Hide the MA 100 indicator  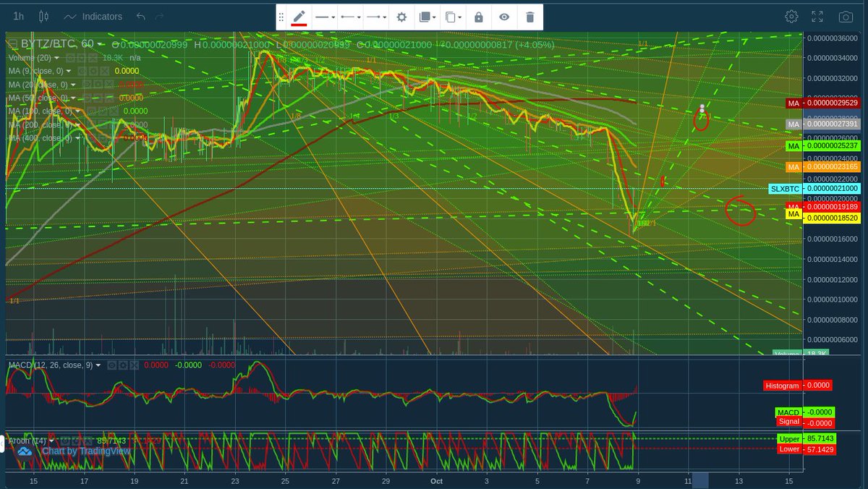90,111
